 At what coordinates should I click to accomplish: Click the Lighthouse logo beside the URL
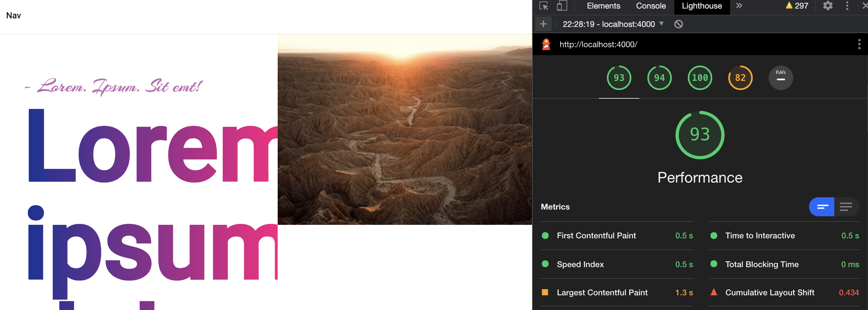546,44
